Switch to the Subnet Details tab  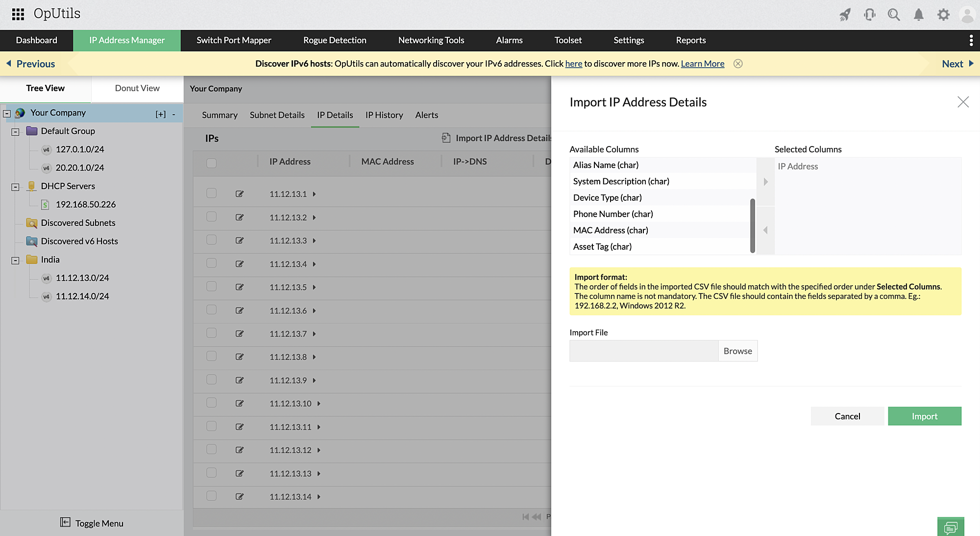(x=277, y=115)
